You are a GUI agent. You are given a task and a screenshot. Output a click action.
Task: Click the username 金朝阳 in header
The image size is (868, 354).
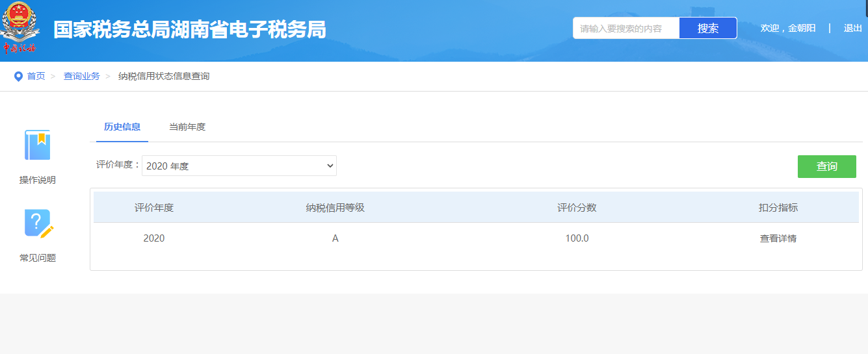tap(802, 29)
